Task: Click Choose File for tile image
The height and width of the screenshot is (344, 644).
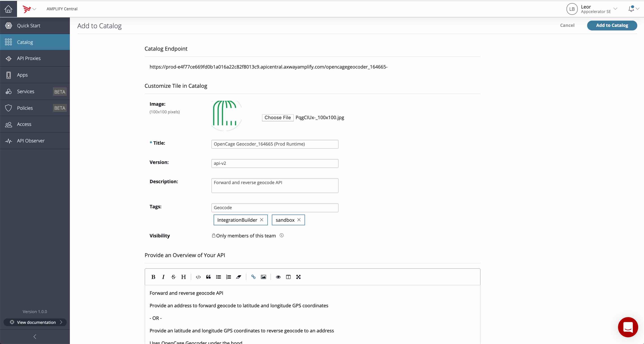Action: click(277, 118)
